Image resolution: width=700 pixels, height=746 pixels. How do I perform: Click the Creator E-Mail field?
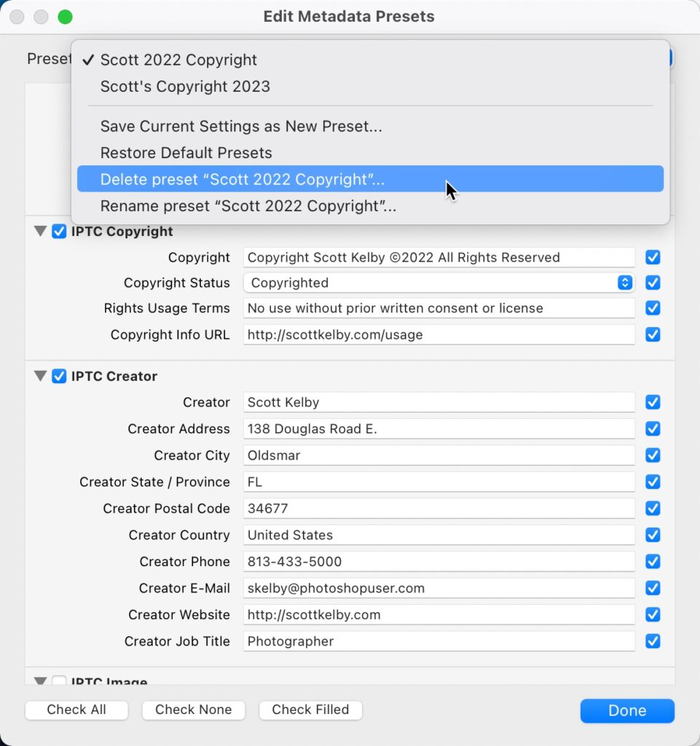point(439,588)
